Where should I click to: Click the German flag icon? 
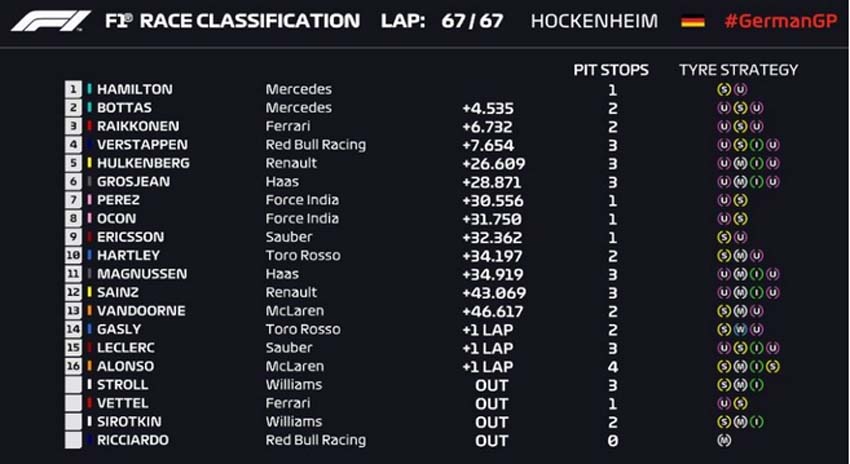pyautogui.click(x=692, y=20)
